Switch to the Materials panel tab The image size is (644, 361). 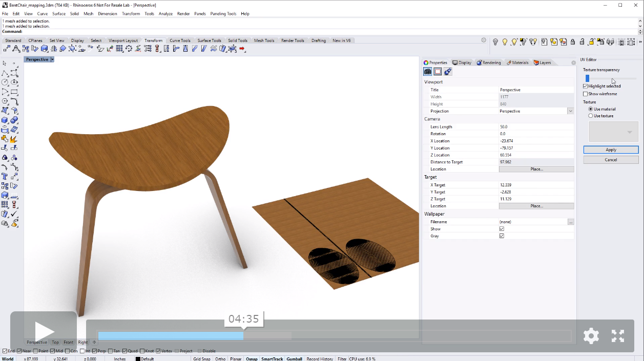click(x=517, y=62)
